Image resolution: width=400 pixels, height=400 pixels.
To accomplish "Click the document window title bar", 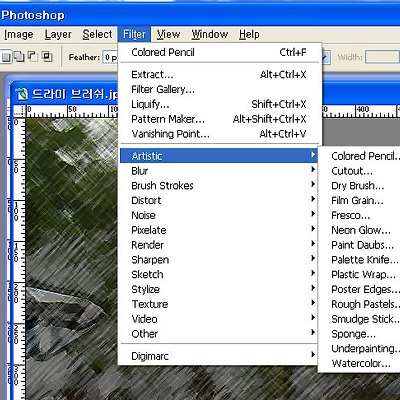I will click(65, 94).
